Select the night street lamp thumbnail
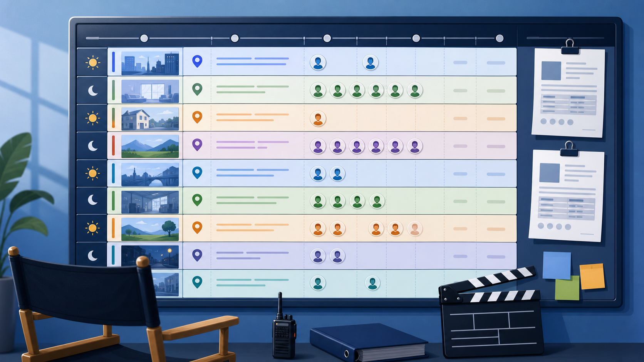Image resolution: width=644 pixels, height=362 pixels. pyautogui.click(x=150, y=257)
